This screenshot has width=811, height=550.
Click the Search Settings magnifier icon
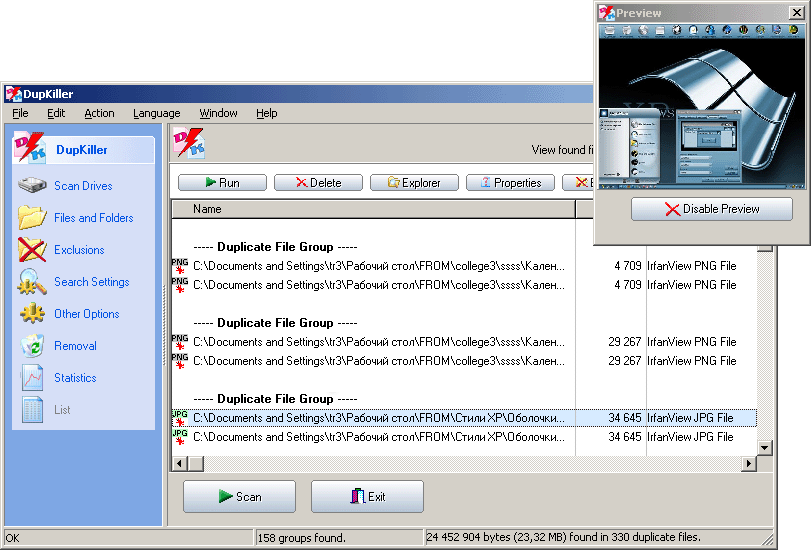coord(32,281)
